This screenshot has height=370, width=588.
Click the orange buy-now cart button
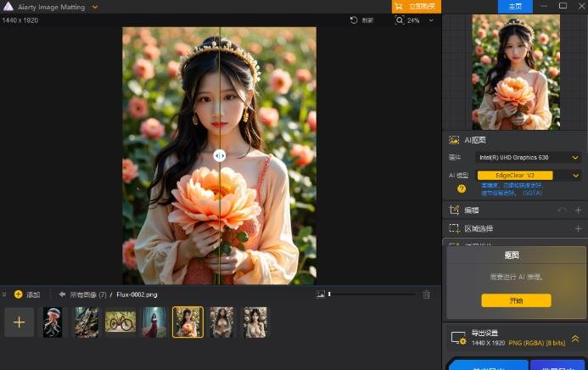417,7
